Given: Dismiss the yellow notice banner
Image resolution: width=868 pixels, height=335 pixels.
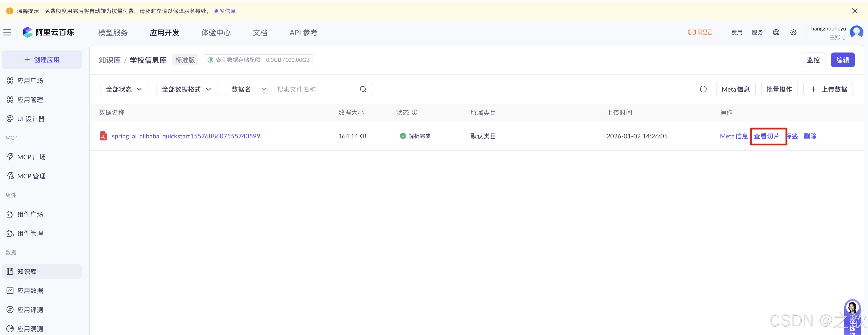Looking at the screenshot, I should point(855,11).
